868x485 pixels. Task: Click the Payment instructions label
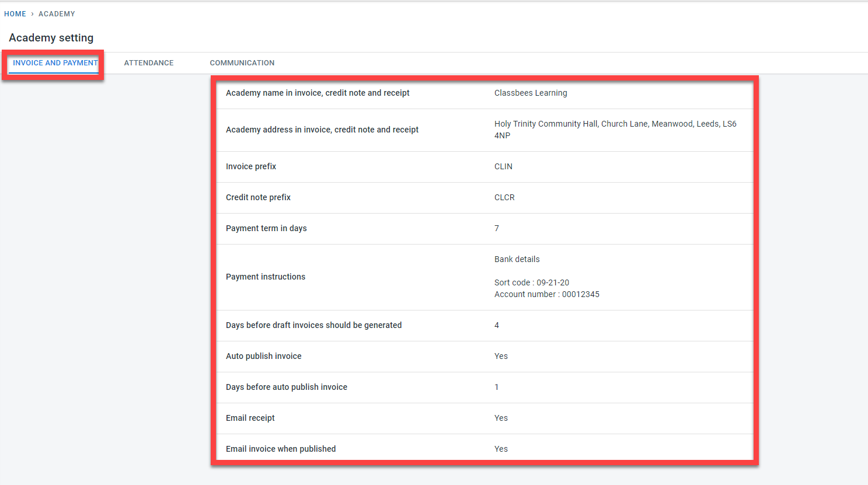(266, 277)
